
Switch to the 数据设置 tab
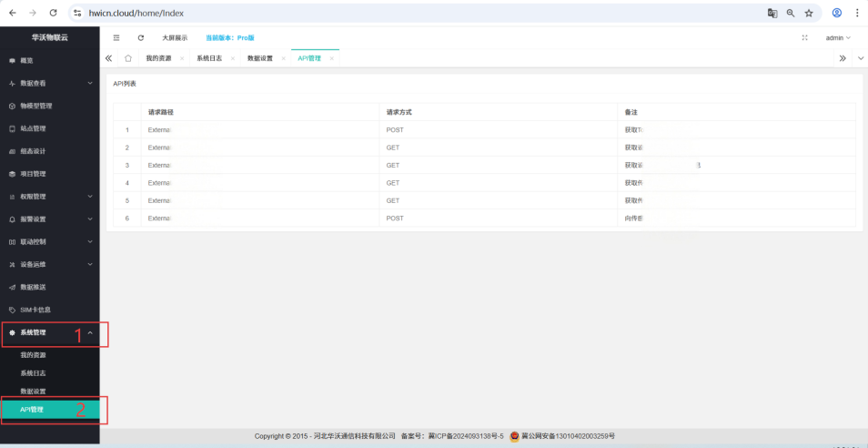click(x=259, y=58)
